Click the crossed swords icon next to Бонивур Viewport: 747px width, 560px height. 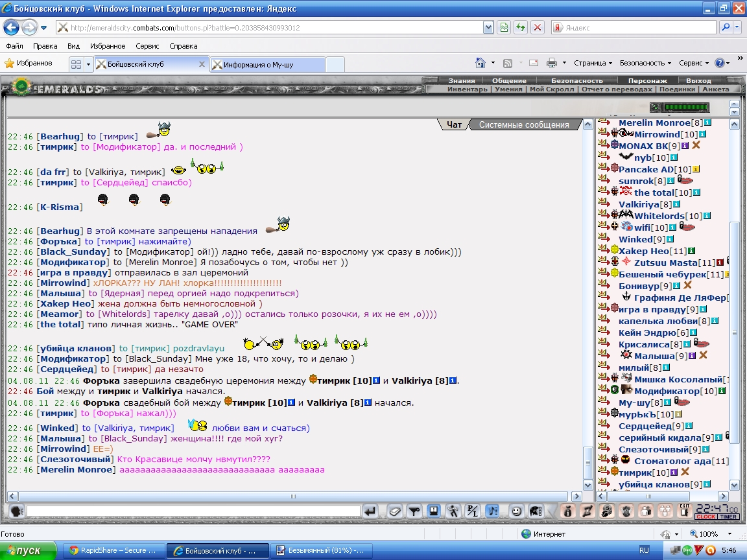point(687,285)
